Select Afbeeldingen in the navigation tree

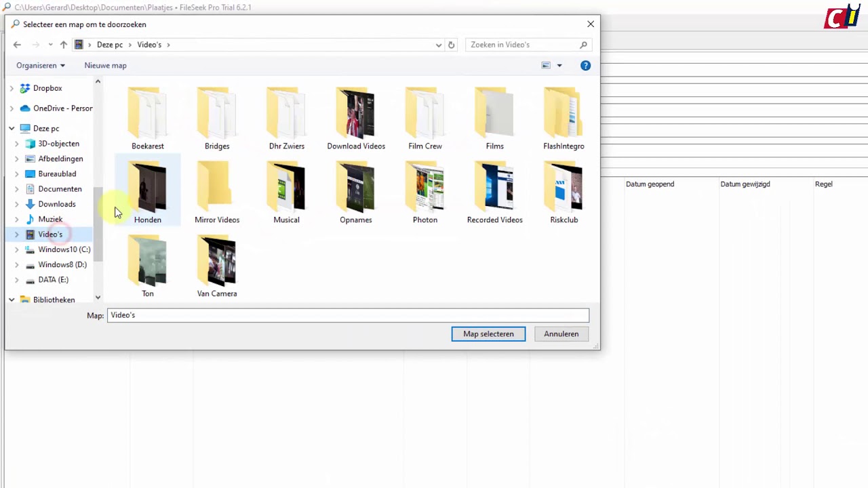60,159
